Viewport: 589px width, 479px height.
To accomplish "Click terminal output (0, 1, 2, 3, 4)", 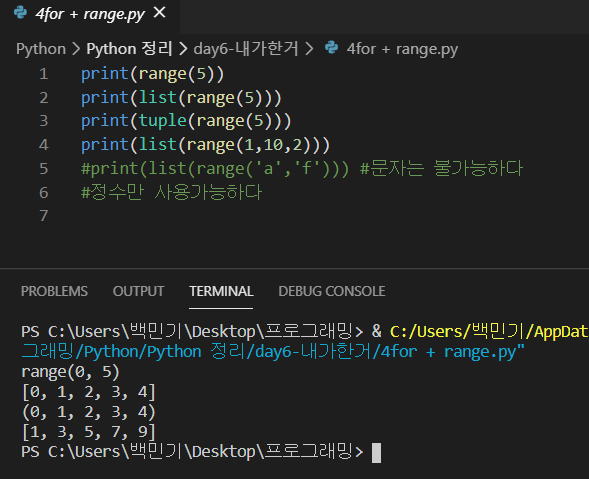I will coord(89,412).
